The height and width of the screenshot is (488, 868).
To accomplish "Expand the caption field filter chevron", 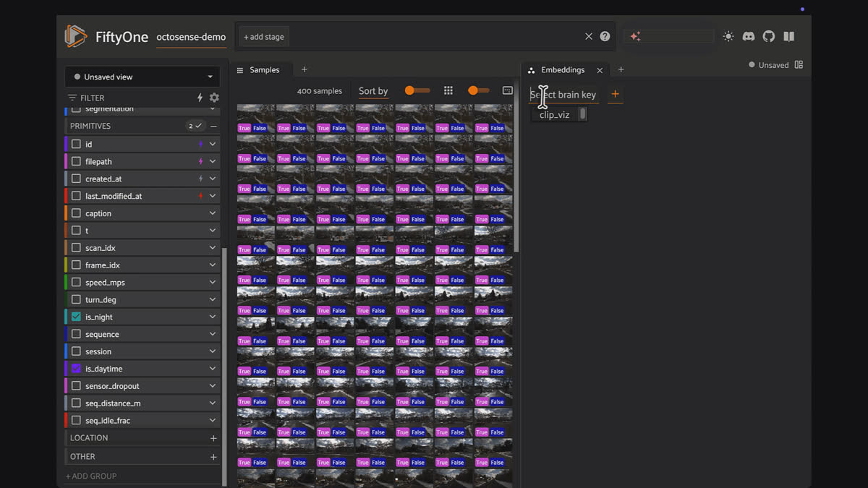I will click(213, 213).
